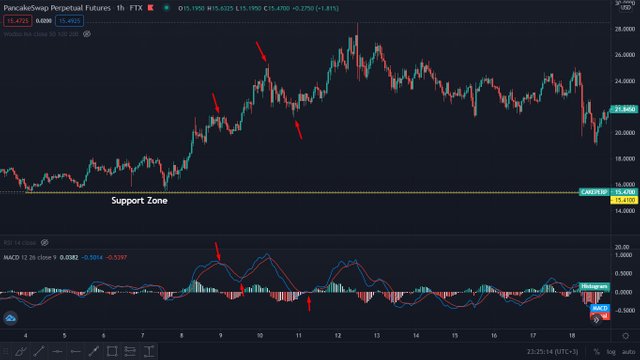Select the parallel channel lines tool
The height and width of the screenshot is (360, 640).
pyautogui.click(x=130, y=351)
